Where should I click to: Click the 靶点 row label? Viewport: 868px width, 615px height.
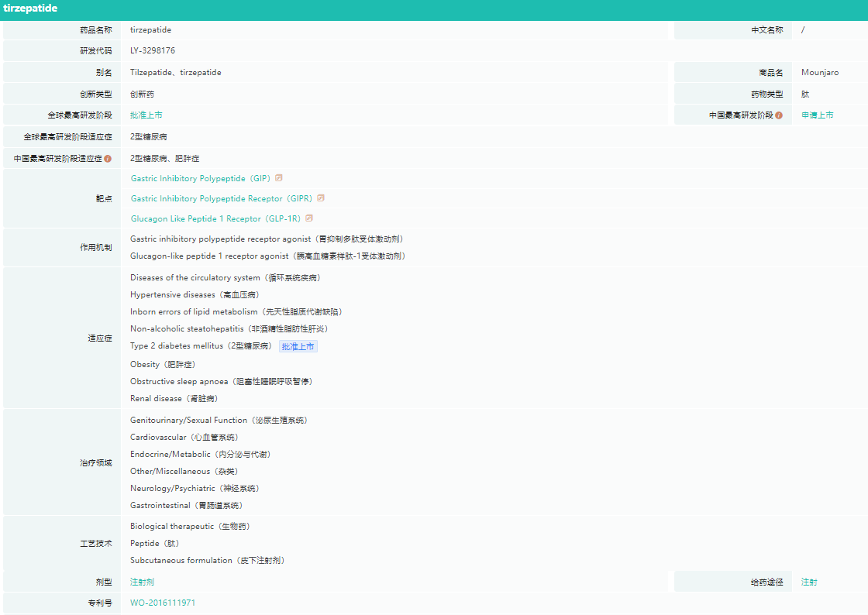tap(104, 198)
